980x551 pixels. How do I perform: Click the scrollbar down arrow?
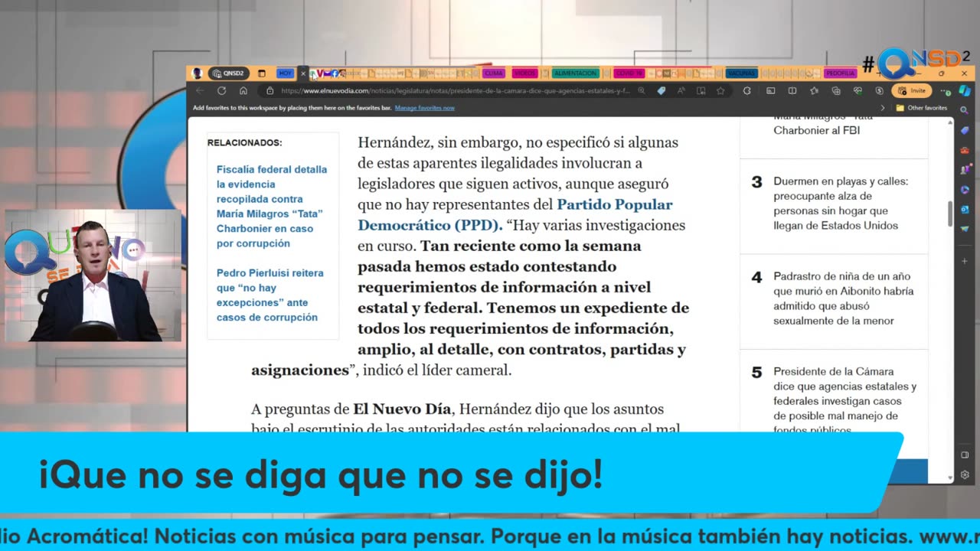(950, 478)
